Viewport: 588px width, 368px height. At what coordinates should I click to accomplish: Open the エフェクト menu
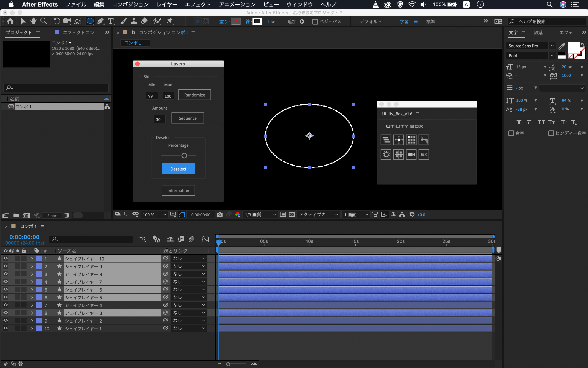pyautogui.click(x=198, y=4)
